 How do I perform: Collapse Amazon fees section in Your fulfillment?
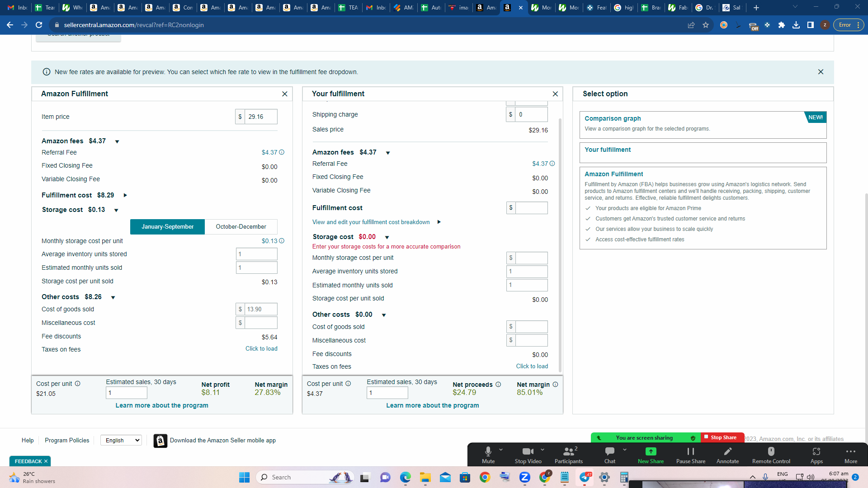click(388, 153)
